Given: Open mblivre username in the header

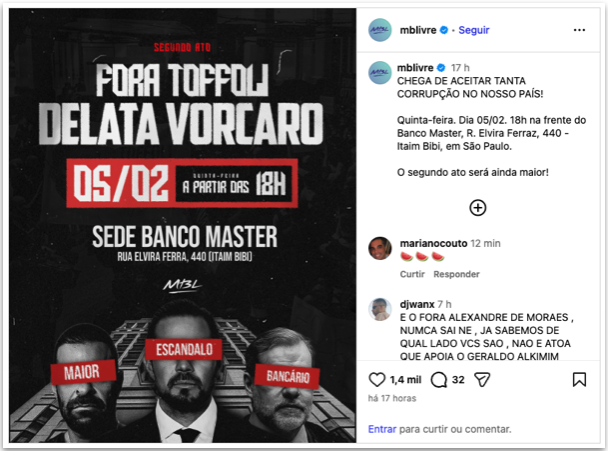Looking at the screenshot, I should 418,30.
